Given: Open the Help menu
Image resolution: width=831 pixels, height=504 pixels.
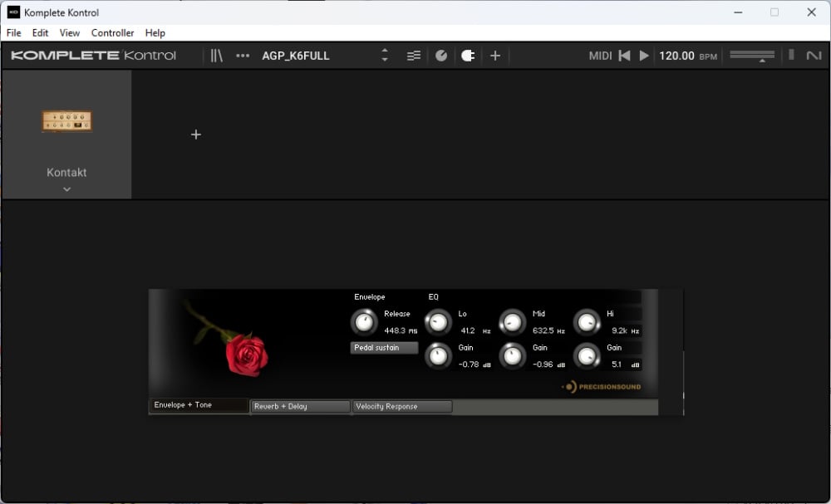Looking at the screenshot, I should point(155,33).
